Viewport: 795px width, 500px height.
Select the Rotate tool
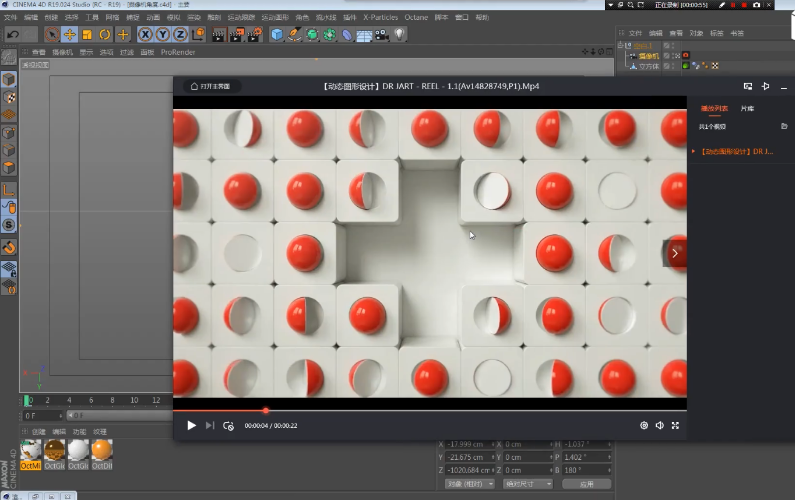coord(105,34)
